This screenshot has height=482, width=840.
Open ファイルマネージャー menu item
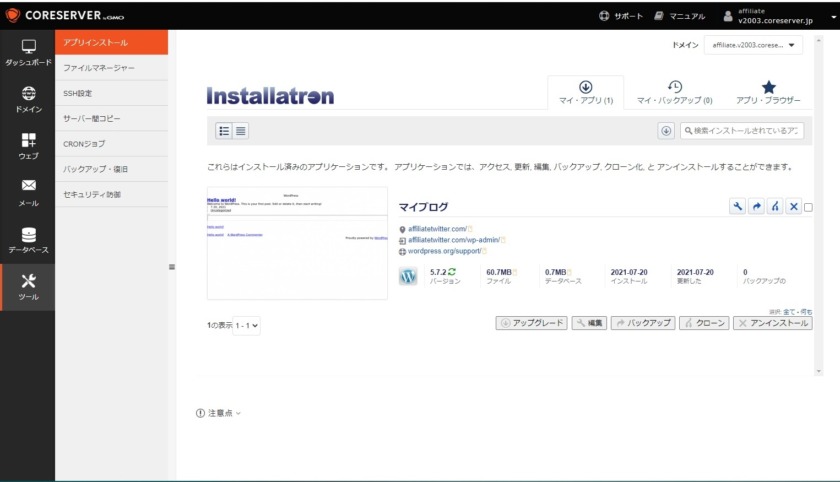click(x=111, y=68)
